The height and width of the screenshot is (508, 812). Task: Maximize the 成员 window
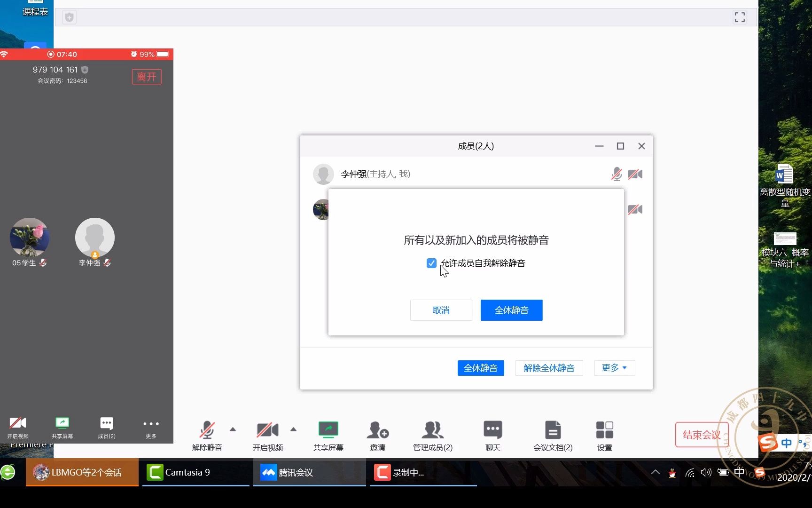point(620,146)
